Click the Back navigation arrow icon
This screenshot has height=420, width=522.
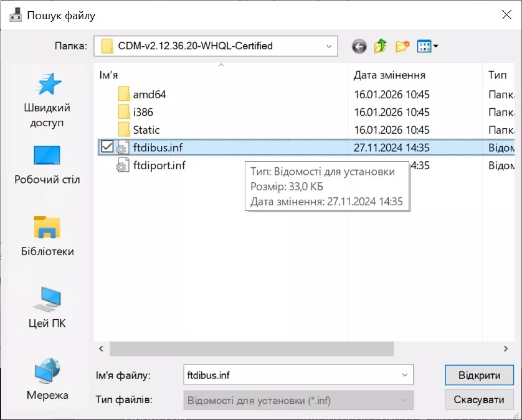[x=359, y=46]
